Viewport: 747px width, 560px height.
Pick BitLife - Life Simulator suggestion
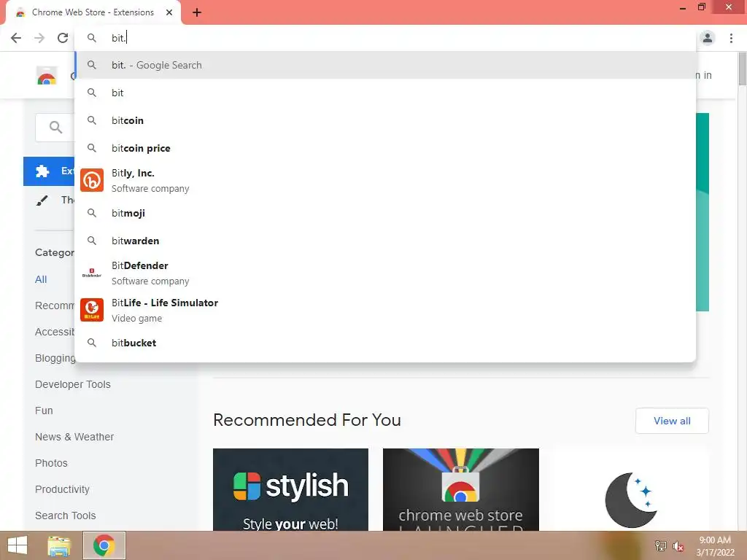(385, 310)
